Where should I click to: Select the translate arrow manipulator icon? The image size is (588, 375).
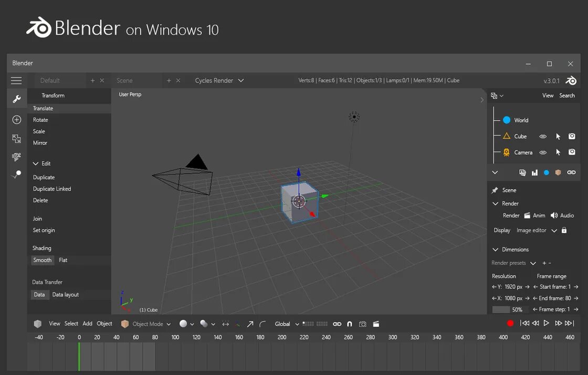click(250, 324)
